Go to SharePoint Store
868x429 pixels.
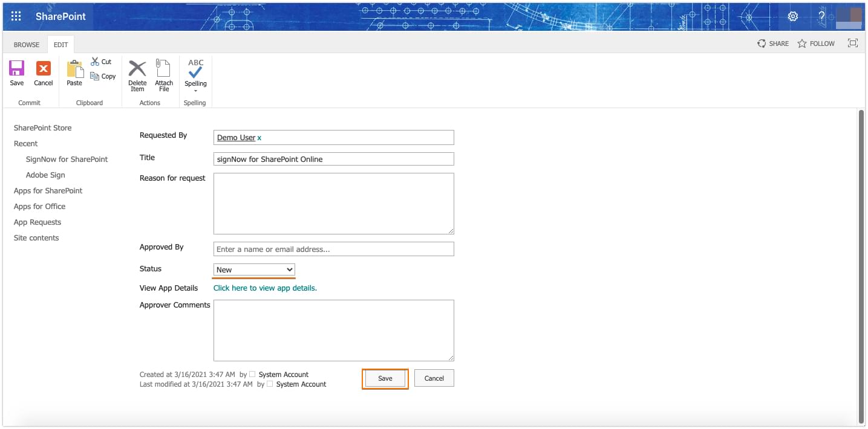coord(42,128)
